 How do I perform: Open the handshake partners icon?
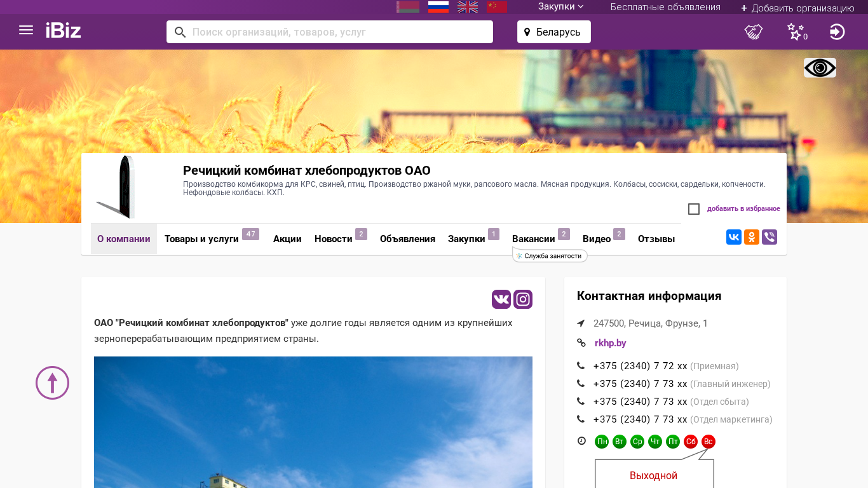coord(754,32)
